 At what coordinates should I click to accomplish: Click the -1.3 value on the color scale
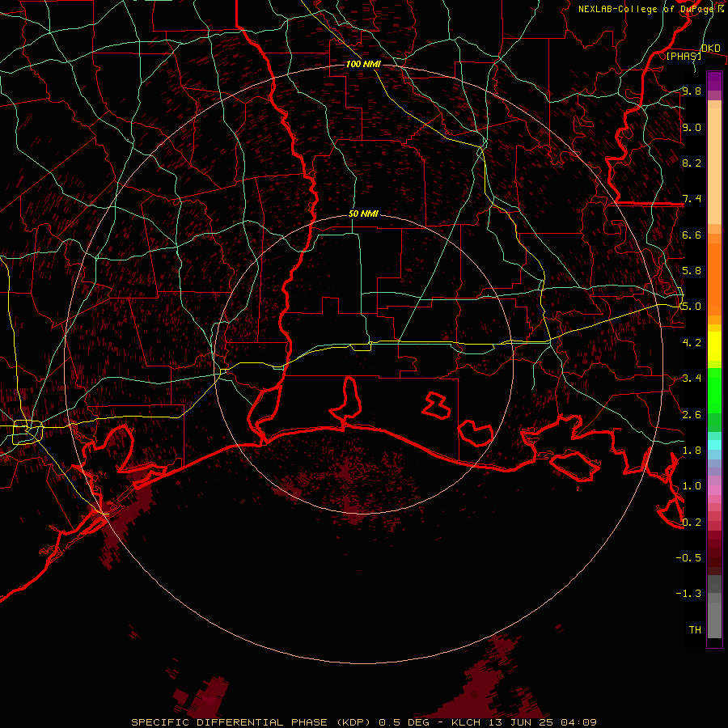[688, 594]
